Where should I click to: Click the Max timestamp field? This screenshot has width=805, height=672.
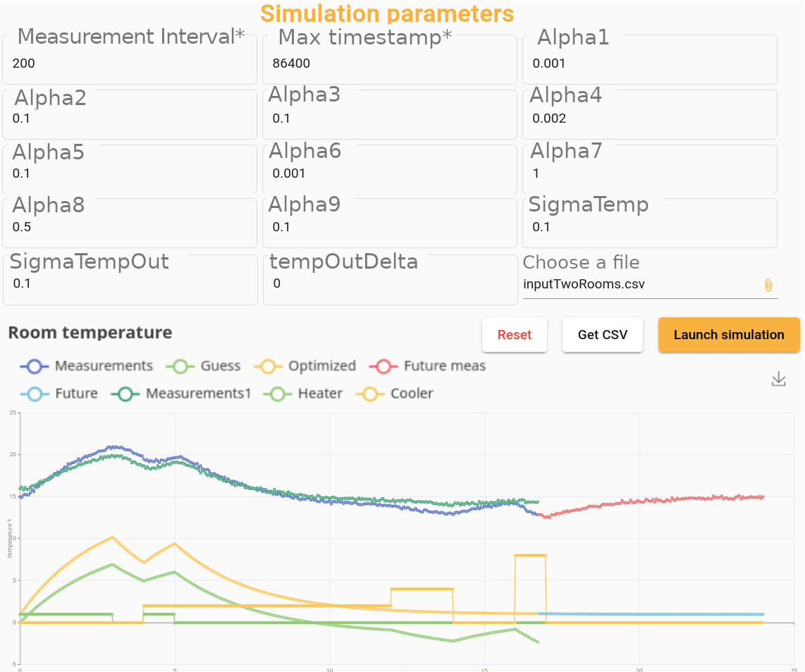(390, 63)
